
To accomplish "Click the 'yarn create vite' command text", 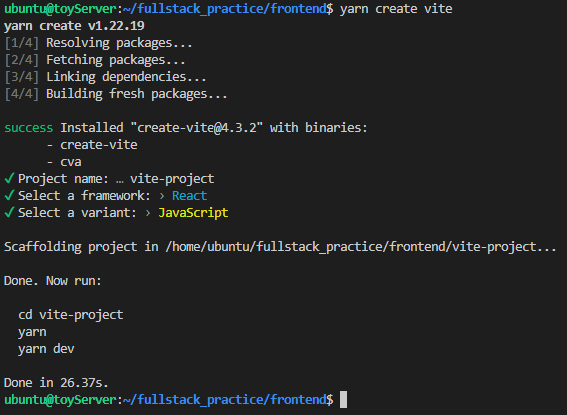I will point(396,9).
